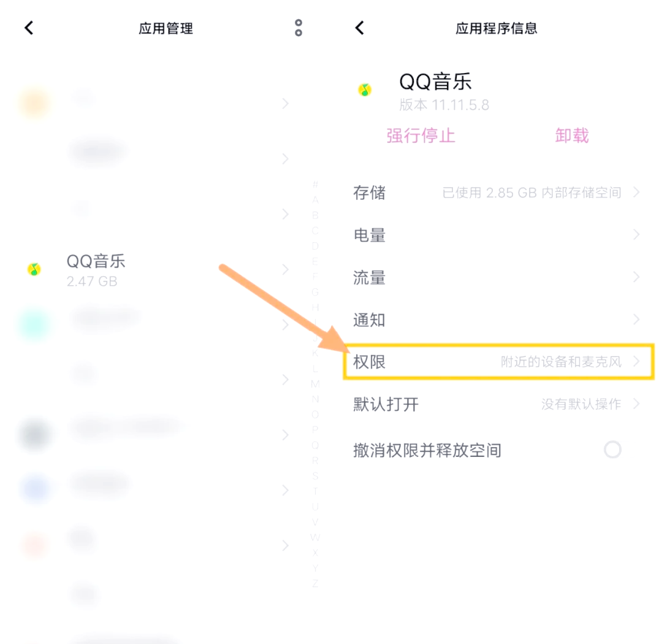Toggle 撤消权限并释放空间 switch

tap(612, 450)
